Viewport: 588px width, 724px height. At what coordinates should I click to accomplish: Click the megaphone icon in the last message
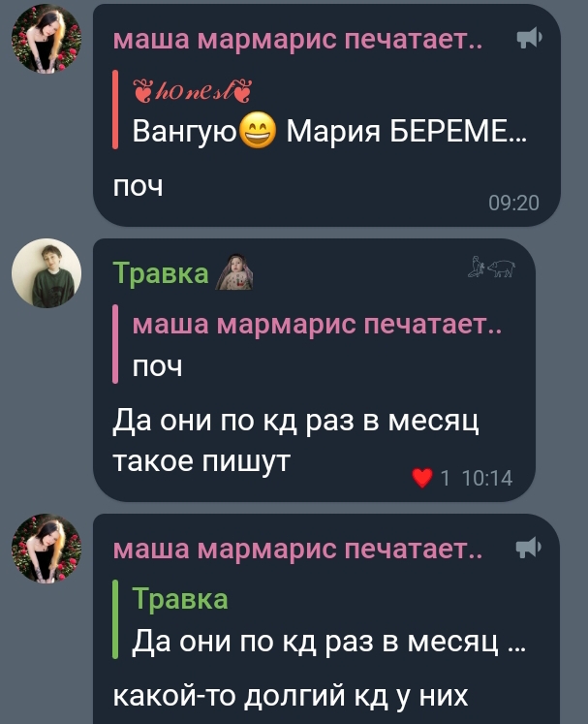529,548
